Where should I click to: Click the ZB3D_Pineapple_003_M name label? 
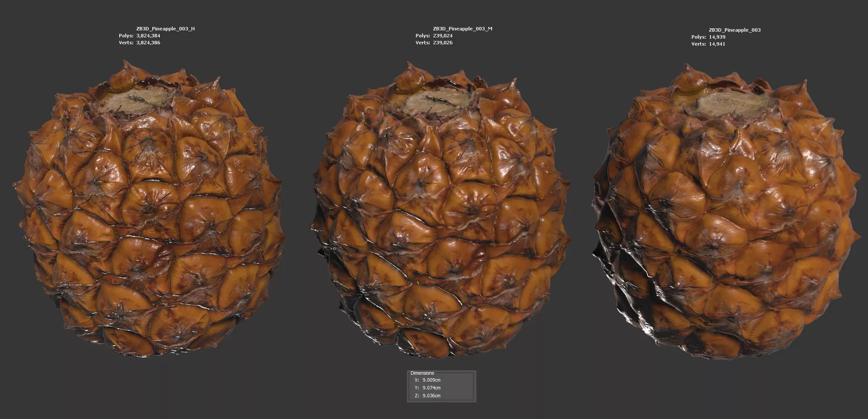click(x=462, y=29)
